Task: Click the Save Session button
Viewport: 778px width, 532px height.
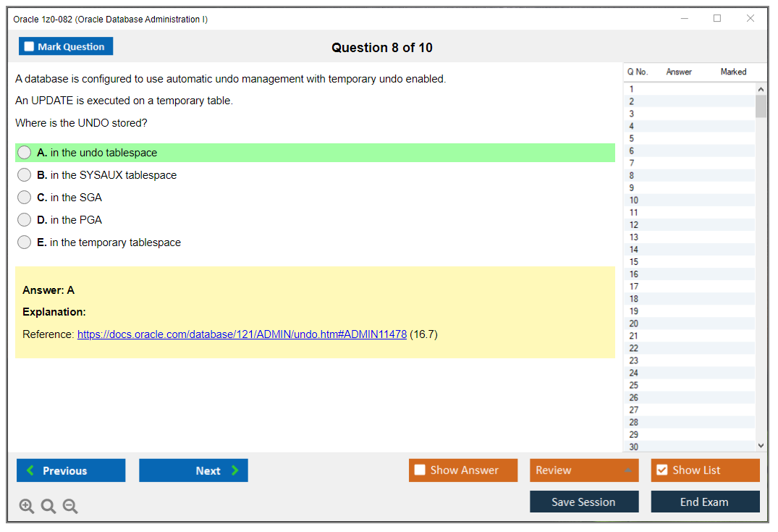Action: point(584,502)
